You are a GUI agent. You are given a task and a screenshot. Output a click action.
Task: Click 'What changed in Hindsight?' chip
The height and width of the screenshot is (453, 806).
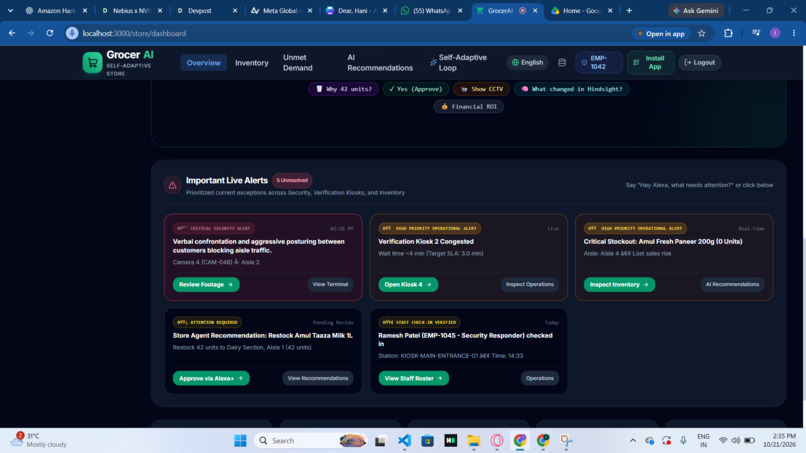click(571, 89)
